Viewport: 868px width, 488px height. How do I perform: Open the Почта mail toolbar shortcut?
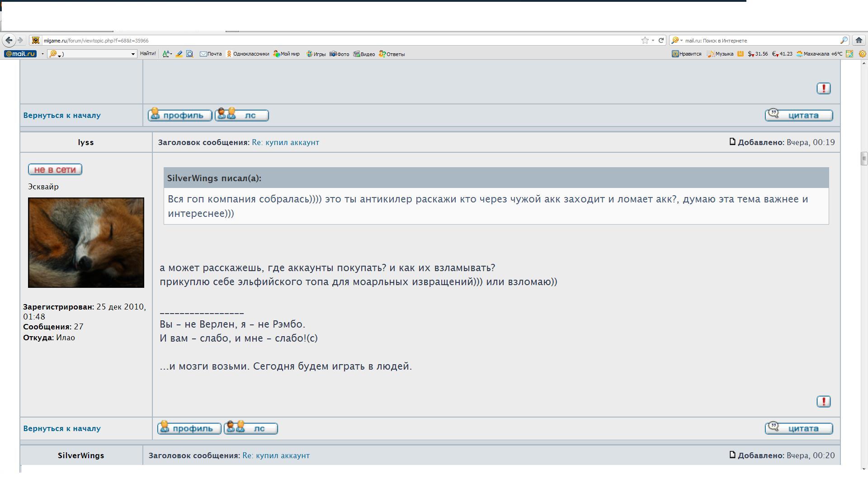click(x=211, y=54)
